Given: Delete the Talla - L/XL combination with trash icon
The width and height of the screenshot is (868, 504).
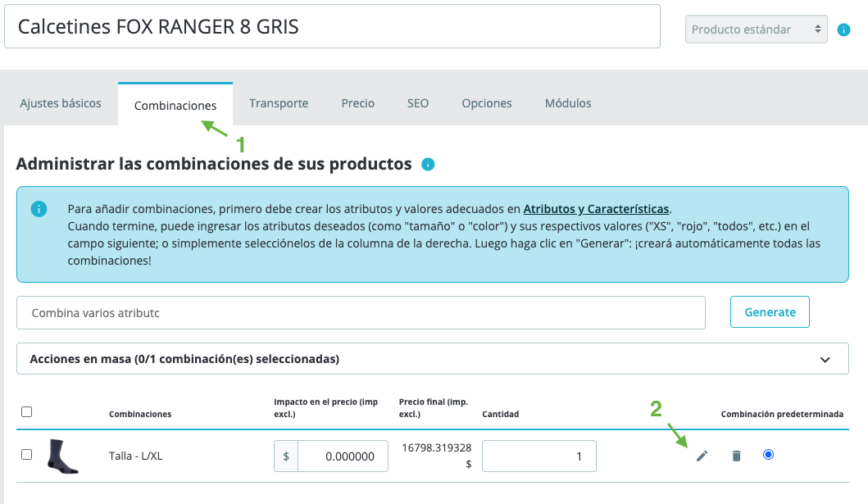Looking at the screenshot, I should 736,456.
